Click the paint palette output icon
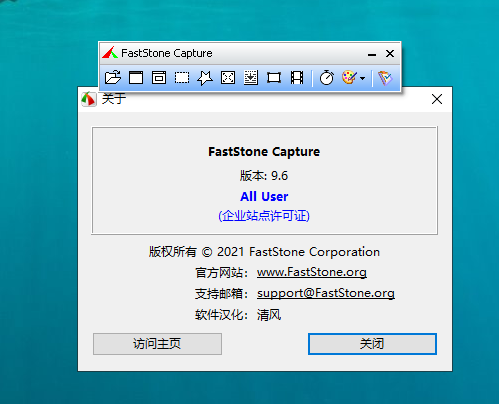 [349, 78]
